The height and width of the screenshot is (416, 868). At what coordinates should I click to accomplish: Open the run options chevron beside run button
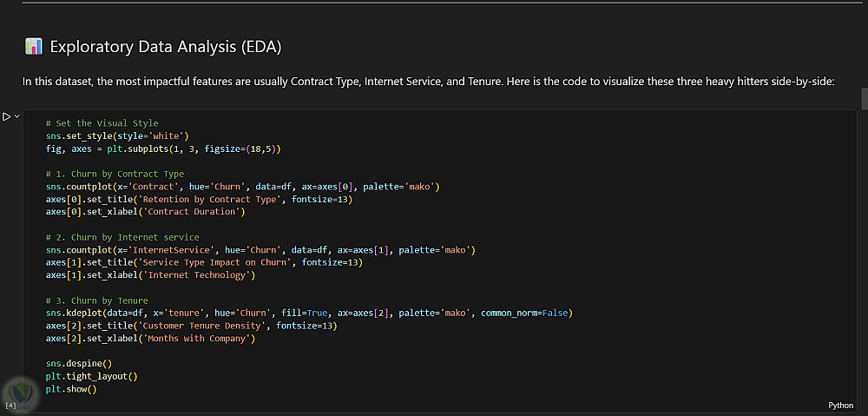coord(17,116)
